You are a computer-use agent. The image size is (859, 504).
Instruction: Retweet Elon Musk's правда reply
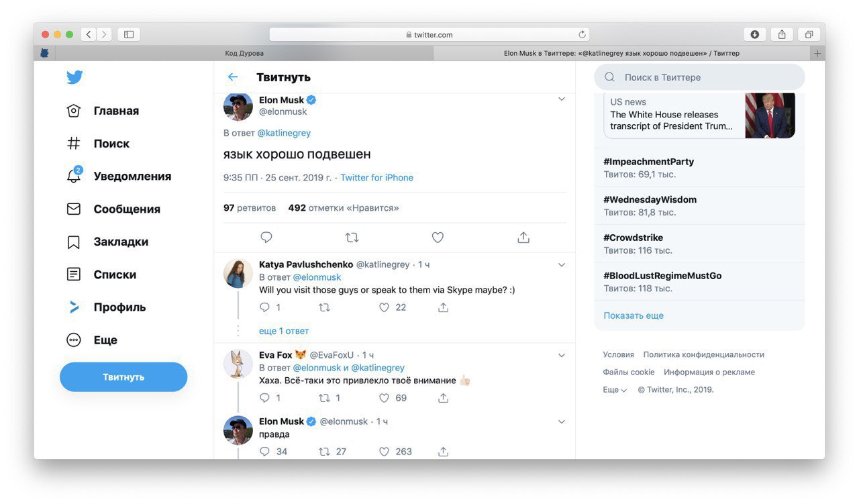click(324, 452)
